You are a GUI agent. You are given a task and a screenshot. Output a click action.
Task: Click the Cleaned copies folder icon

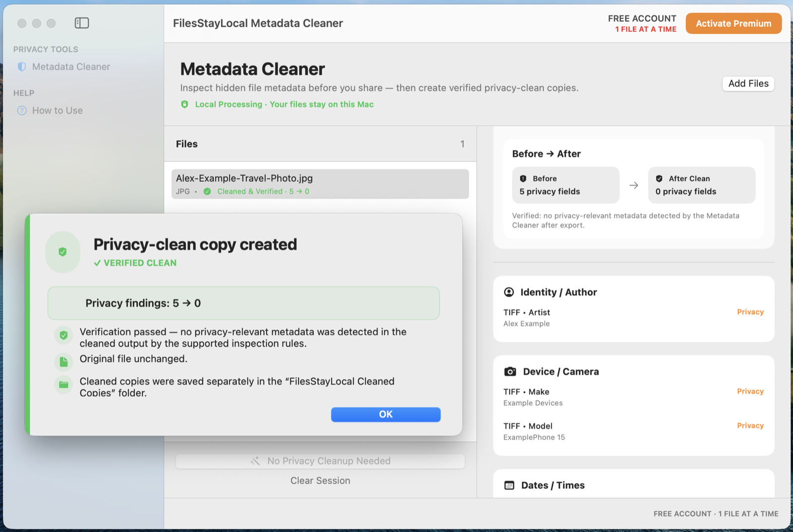(63, 384)
